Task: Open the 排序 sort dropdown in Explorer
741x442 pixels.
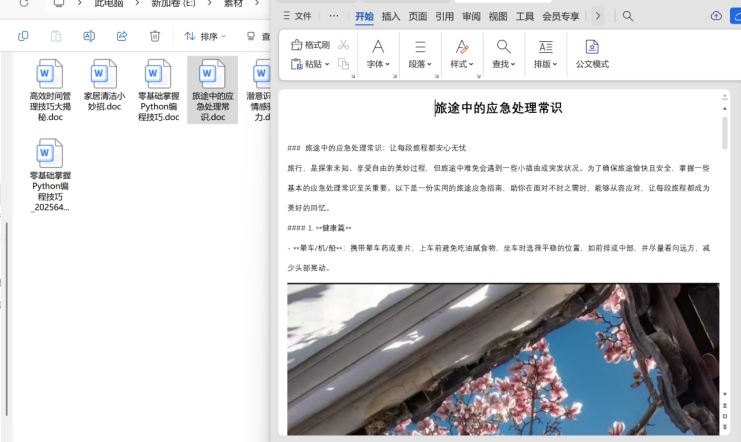Action: pyautogui.click(x=205, y=36)
